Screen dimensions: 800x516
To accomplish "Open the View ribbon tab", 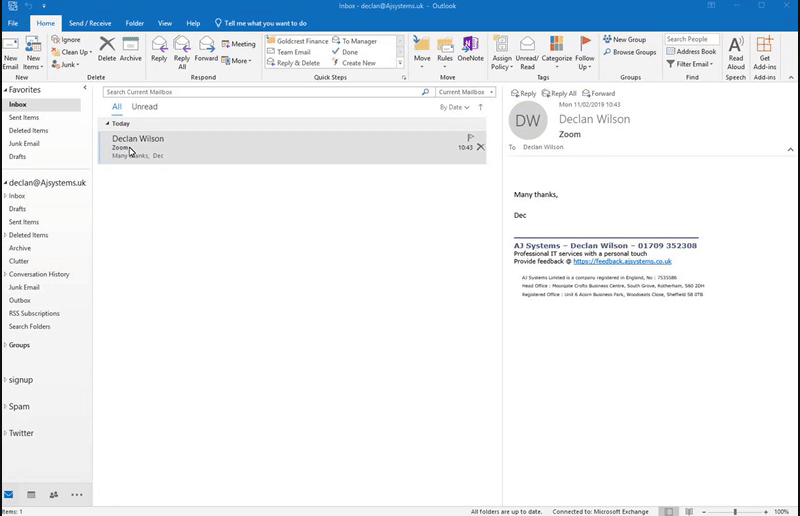I will tap(164, 22).
